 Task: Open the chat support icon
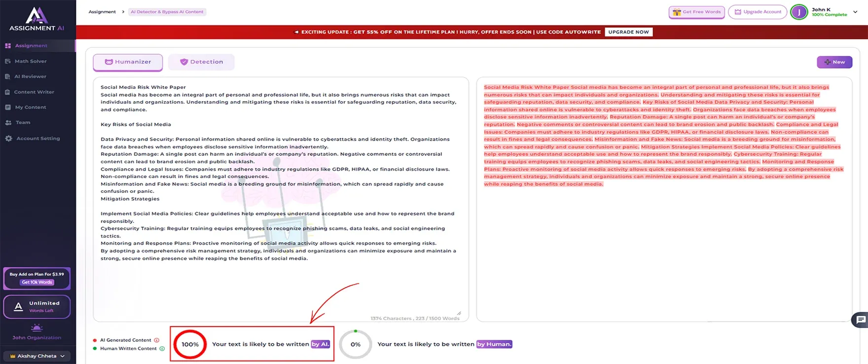click(861, 320)
